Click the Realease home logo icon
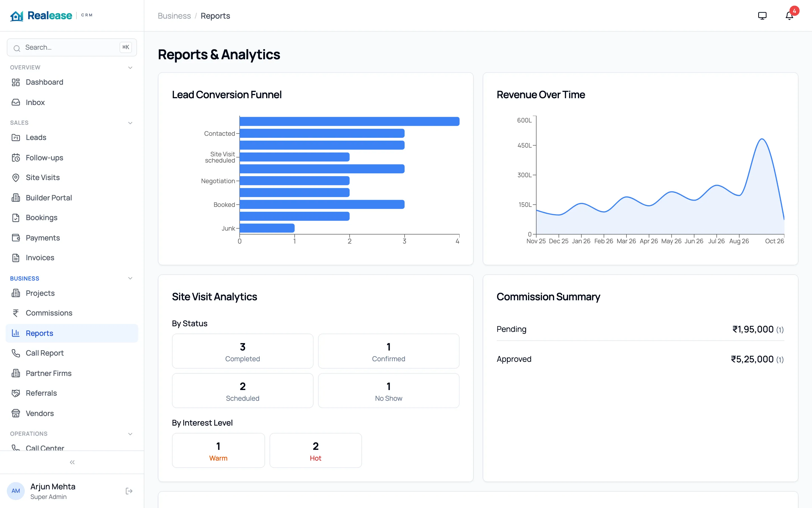The height and width of the screenshot is (508, 812). [16, 16]
